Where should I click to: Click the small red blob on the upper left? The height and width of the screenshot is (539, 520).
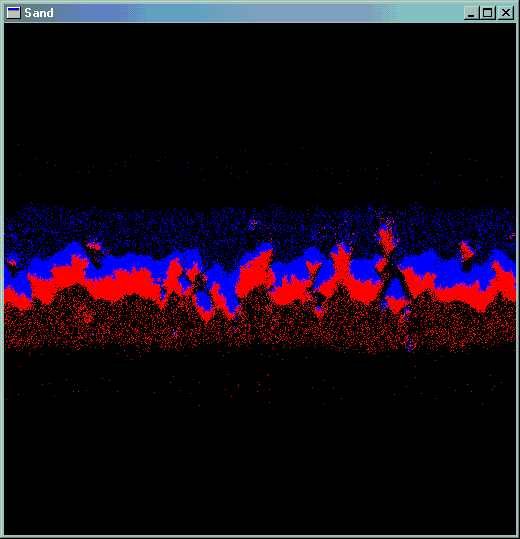click(93, 246)
